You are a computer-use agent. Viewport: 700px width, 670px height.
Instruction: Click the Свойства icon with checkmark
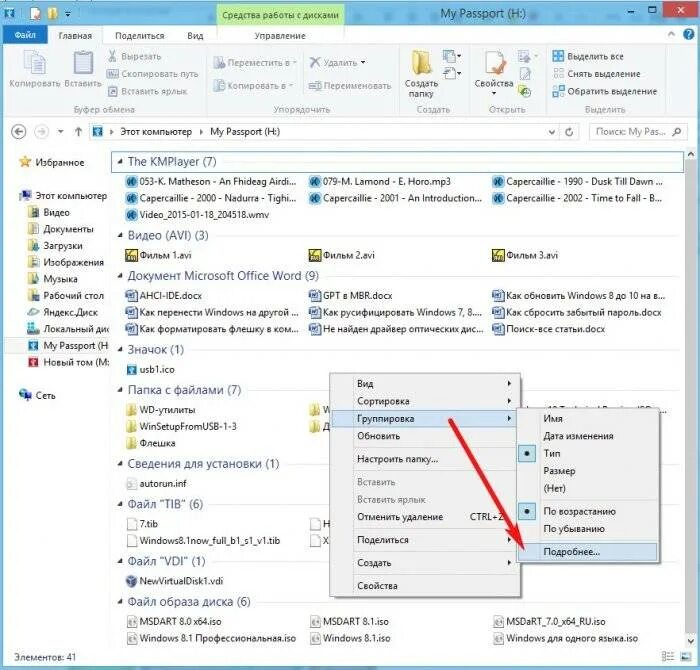(x=494, y=63)
